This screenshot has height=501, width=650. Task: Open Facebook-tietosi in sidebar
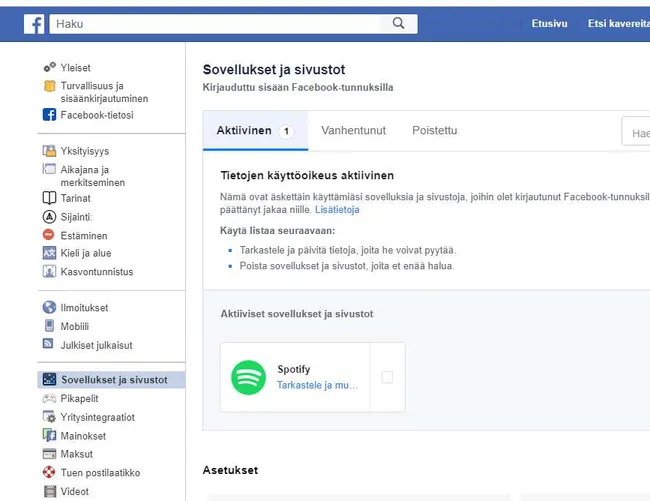pos(96,115)
